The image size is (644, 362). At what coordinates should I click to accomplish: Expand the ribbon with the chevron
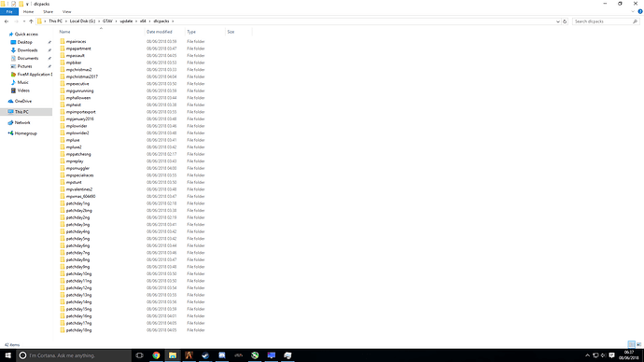[633, 11]
